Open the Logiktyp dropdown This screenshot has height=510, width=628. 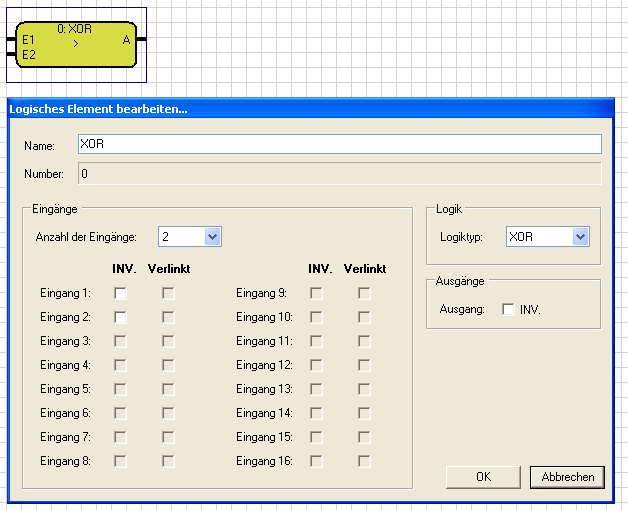pos(547,237)
